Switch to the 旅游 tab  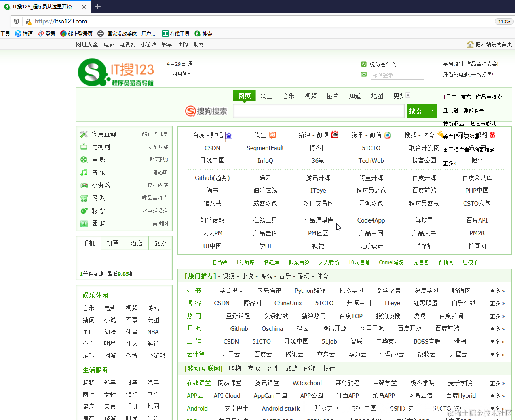[x=160, y=243]
